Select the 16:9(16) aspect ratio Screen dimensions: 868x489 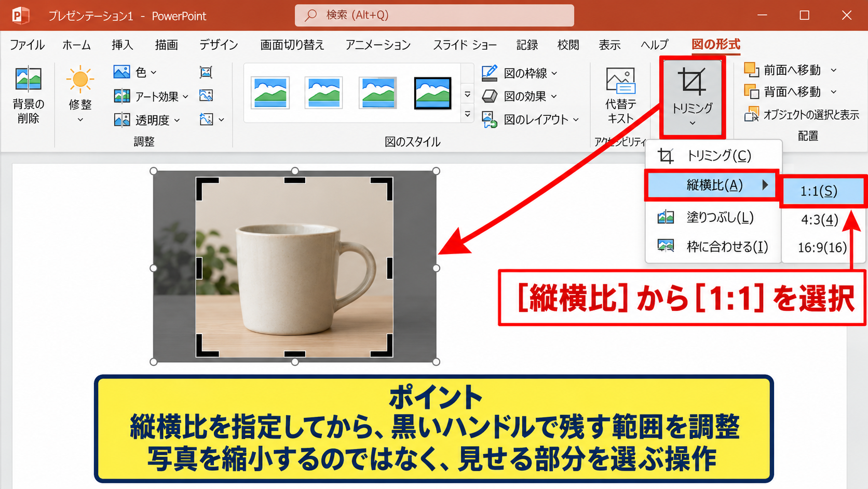click(822, 247)
